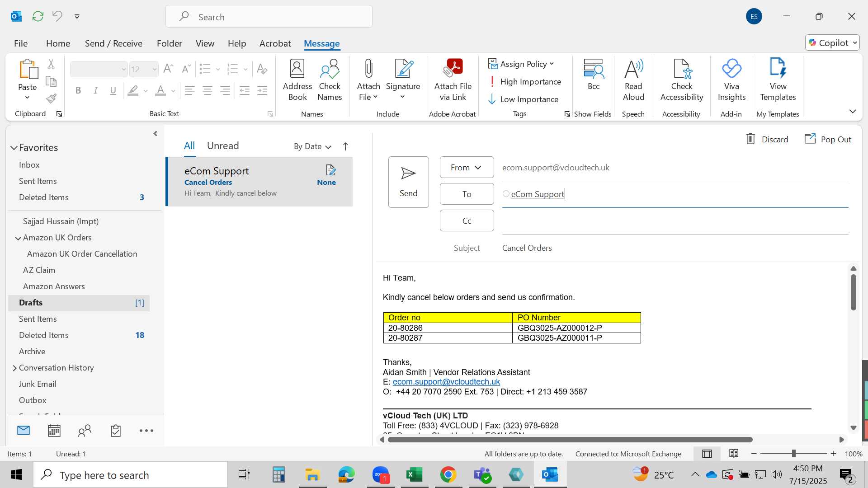This screenshot has height=488, width=868.
Task: Select the View ribbon tab
Action: tap(205, 43)
